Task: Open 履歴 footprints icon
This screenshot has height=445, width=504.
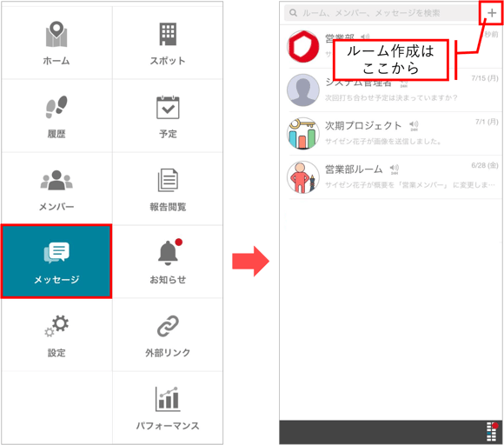Action: [56, 107]
